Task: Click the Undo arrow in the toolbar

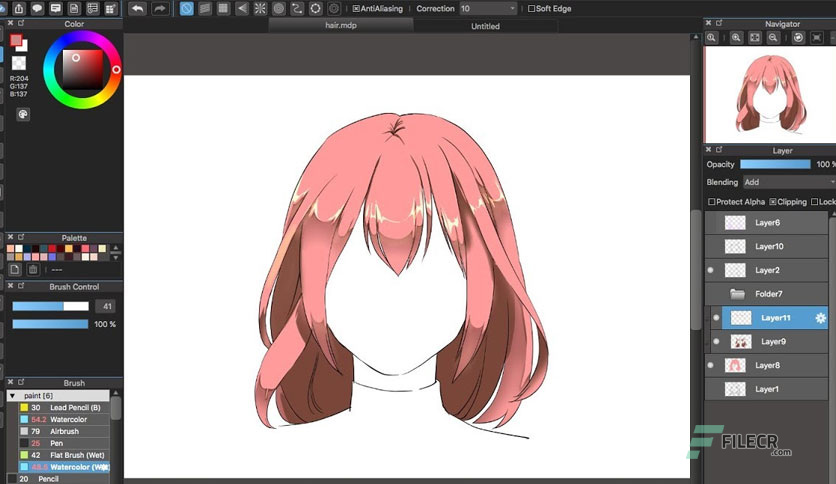Action: 138,9
